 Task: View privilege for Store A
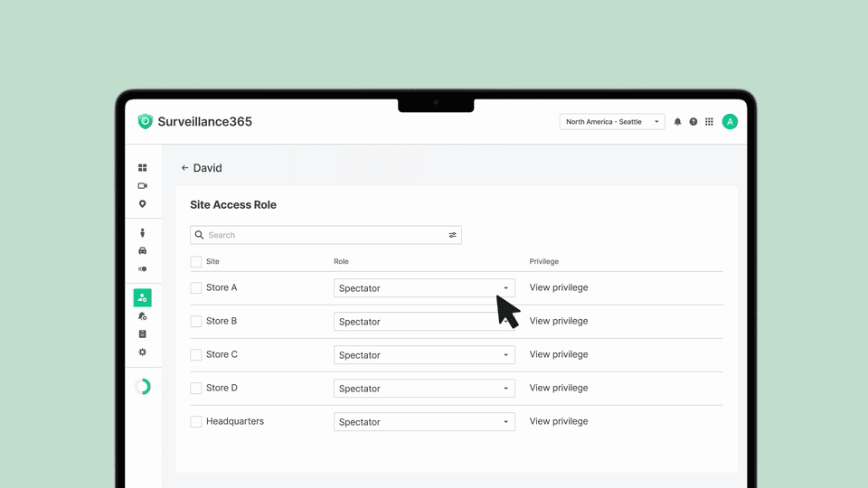pos(559,287)
